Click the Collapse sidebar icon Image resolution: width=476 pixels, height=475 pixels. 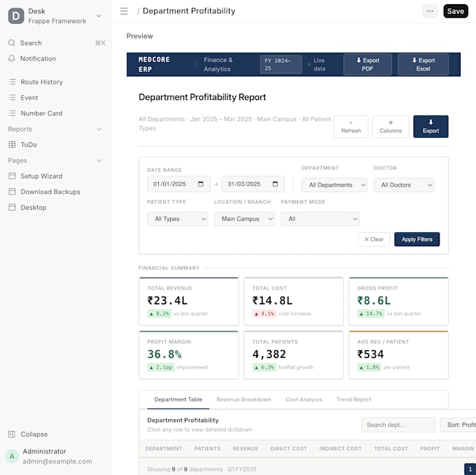coord(11,434)
